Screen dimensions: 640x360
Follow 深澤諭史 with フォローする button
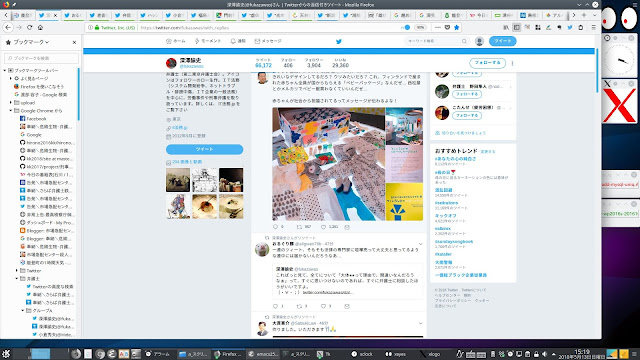[487, 63]
